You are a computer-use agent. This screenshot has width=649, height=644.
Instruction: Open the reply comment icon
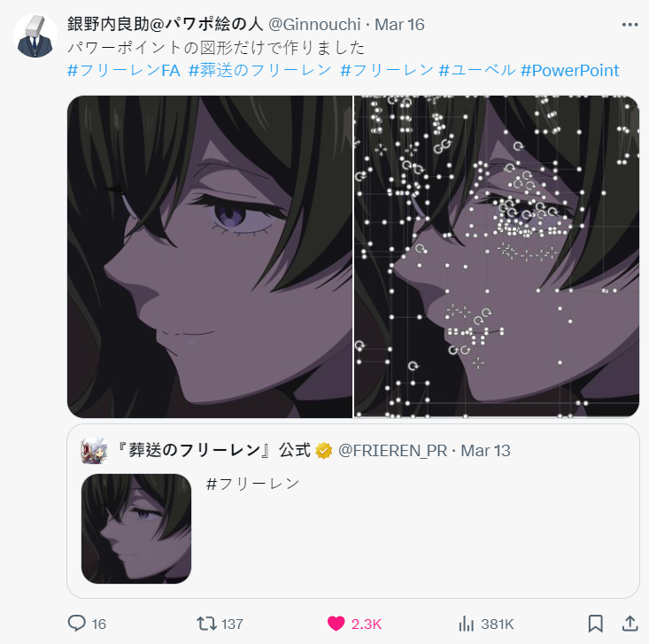(x=76, y=624)
